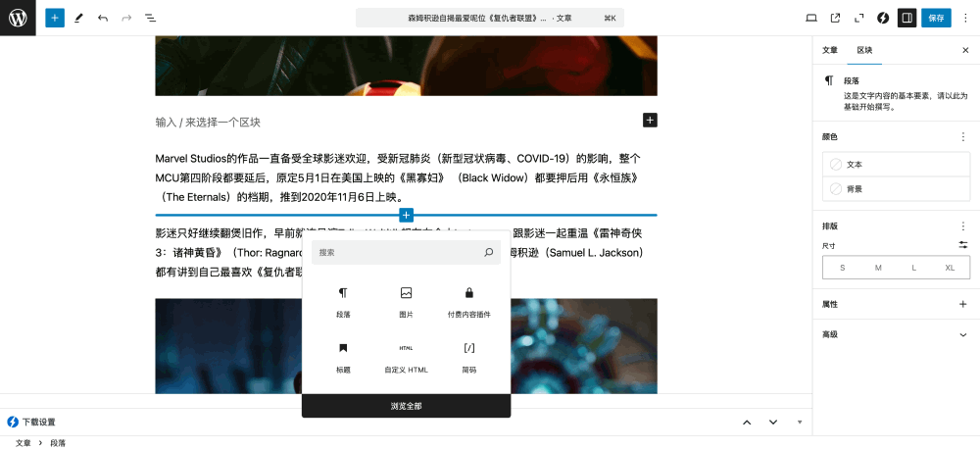Viewport: 980px width, 450px height.
Task: View post in new tab icon
Action: click(x=835, y=18)
